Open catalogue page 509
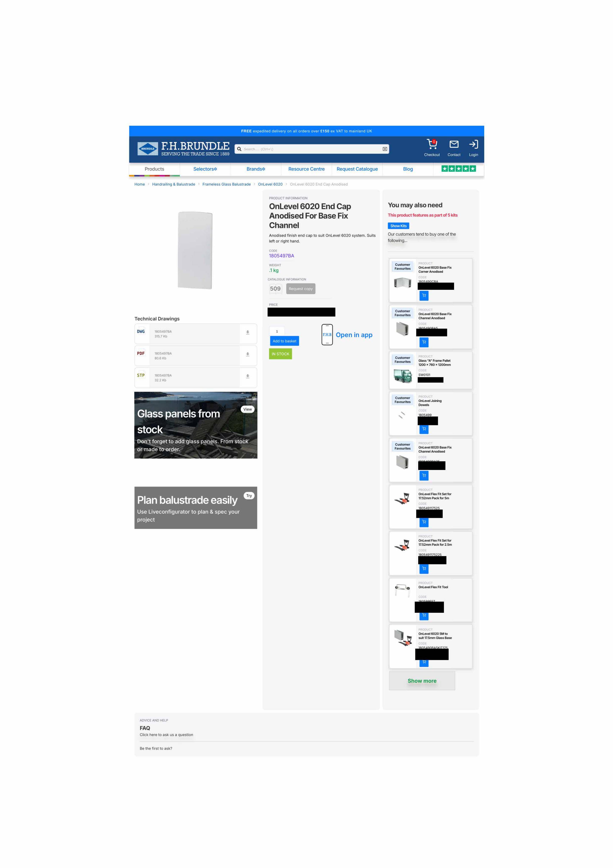This screenshot has width=613, height=868. coord(275,289)
